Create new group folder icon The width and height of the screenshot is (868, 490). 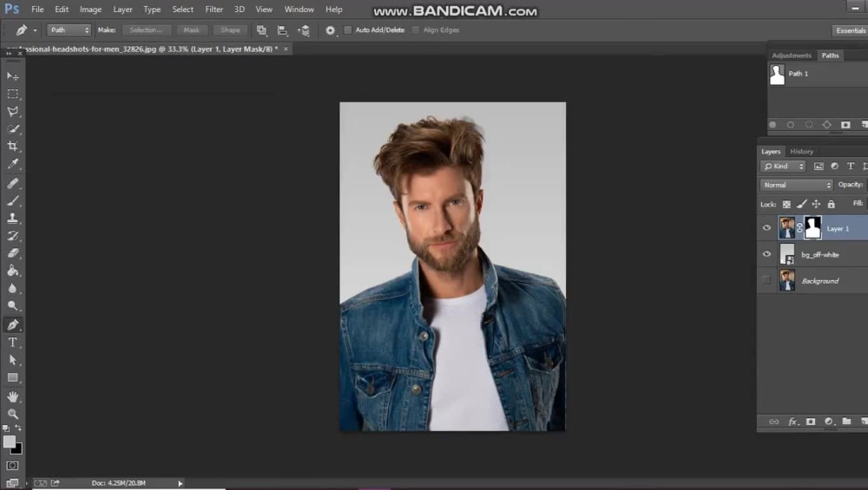[846, 421]
